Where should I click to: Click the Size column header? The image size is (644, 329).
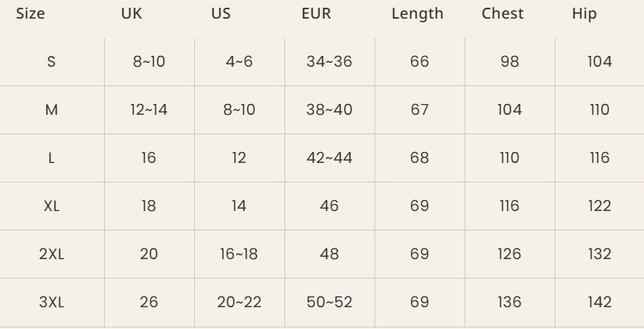tap(30, 13)
